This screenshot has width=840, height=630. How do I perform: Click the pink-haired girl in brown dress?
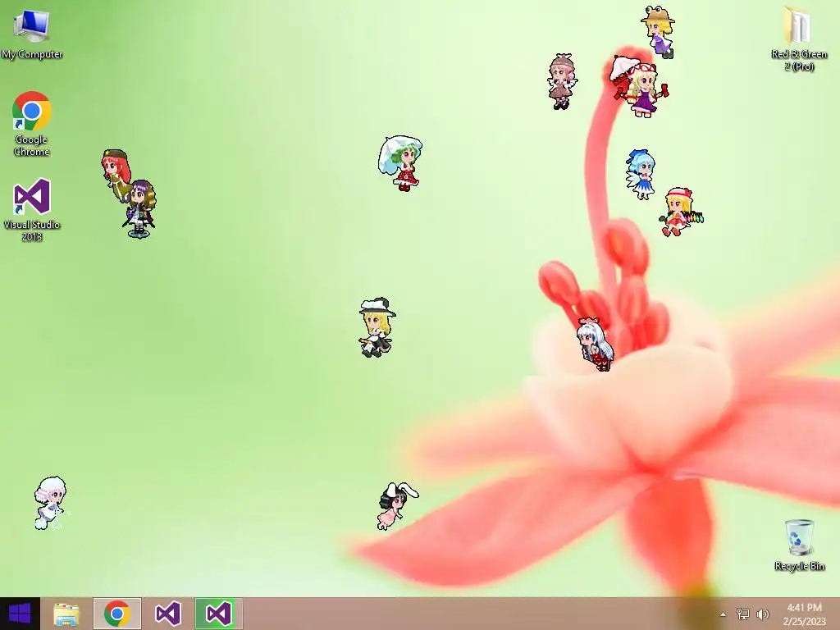tap(562, 81)
